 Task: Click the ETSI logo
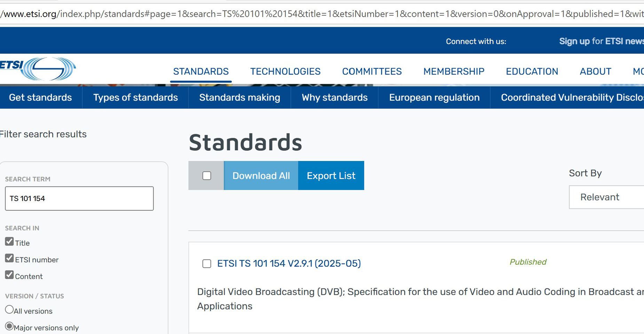tap(38, 69)
